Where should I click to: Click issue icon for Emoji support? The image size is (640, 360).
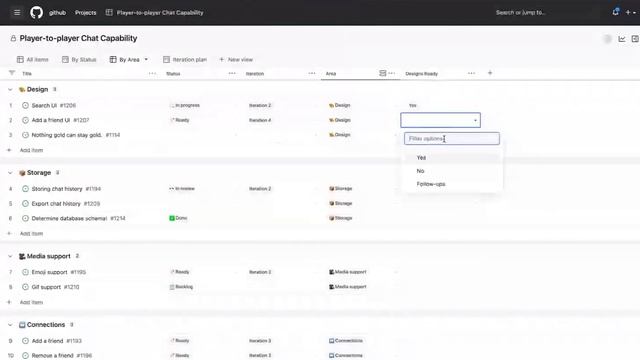(x=25, y=272)
